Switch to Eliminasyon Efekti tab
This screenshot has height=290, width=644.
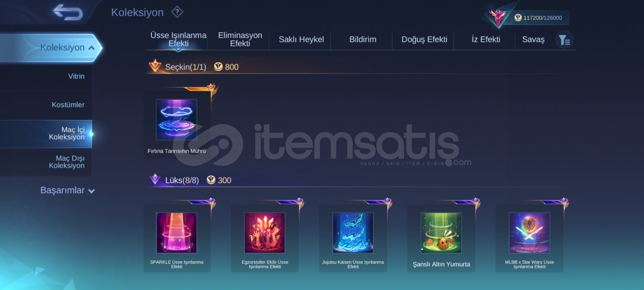click(240, 39)
